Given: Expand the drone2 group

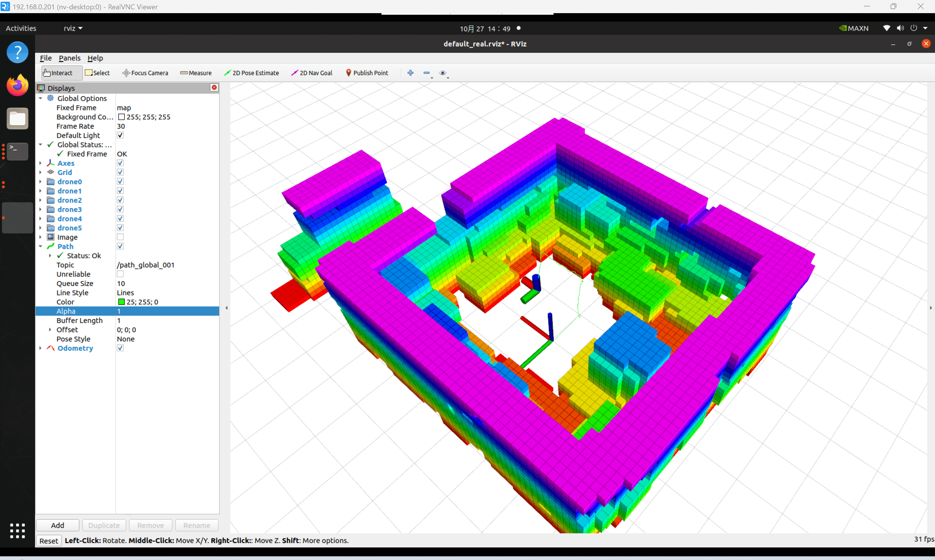Looking at the screenshot, I should (40, 200).
